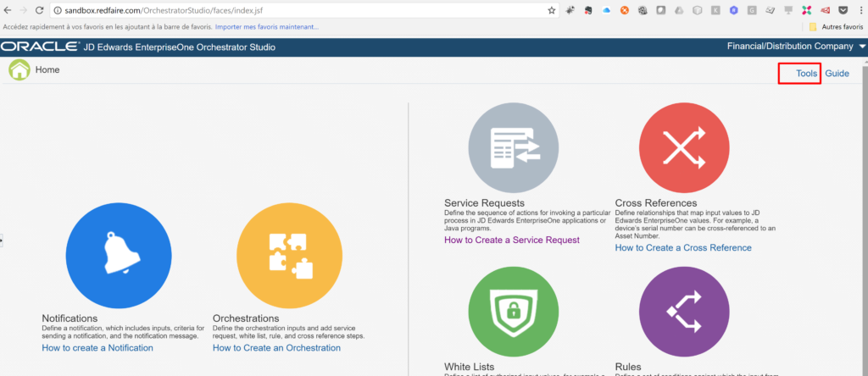This screenshot has height=376, width=868.
Task: Click the Google Drive extension icon
Action: (679, 10)
